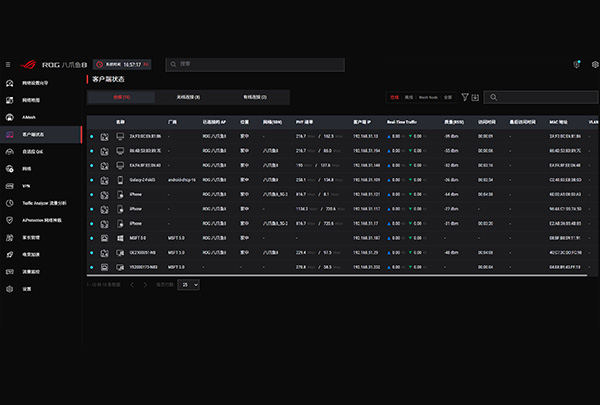Viewport: 600px width, 405px height.
Task: Open the hamburger menu beside the ROG logo
Action: (8, 65)
